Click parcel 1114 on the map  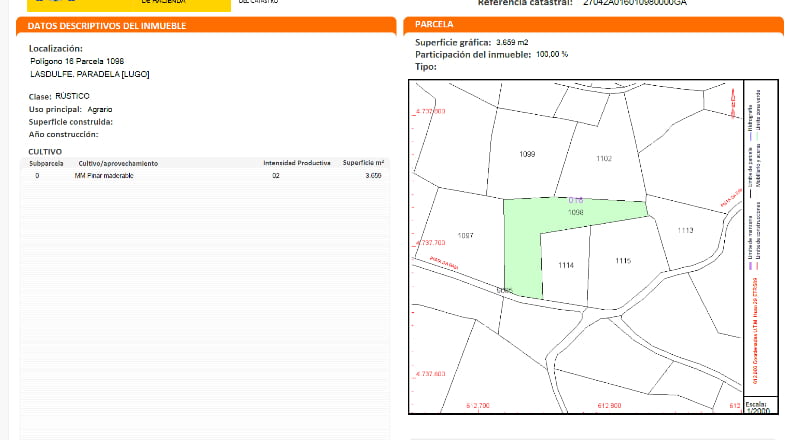566,265
